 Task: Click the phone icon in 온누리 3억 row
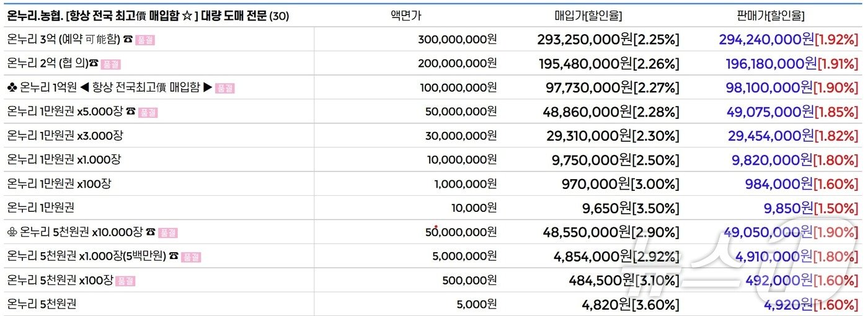pos(128,40)
